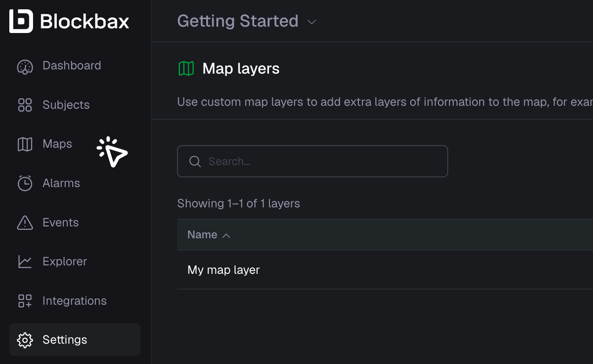The image size is (593, 364).
Task: Click the magnifier icon in search box
Action: 195,161
